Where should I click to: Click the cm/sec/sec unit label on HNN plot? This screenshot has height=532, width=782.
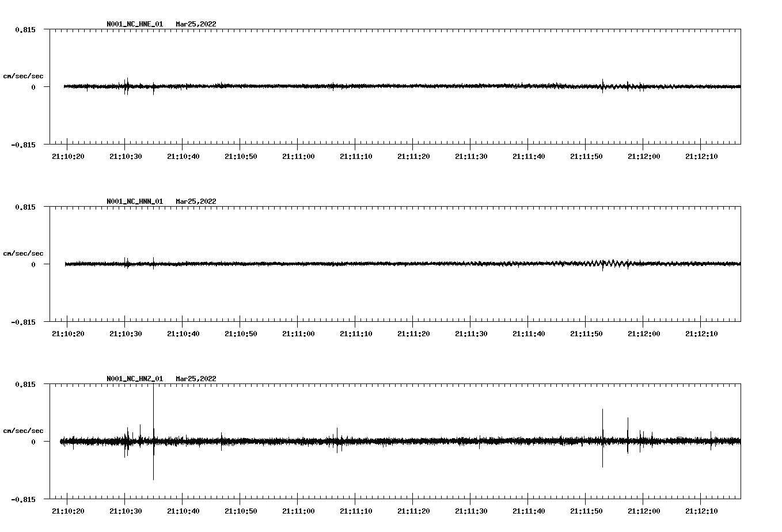click(23, 253)
